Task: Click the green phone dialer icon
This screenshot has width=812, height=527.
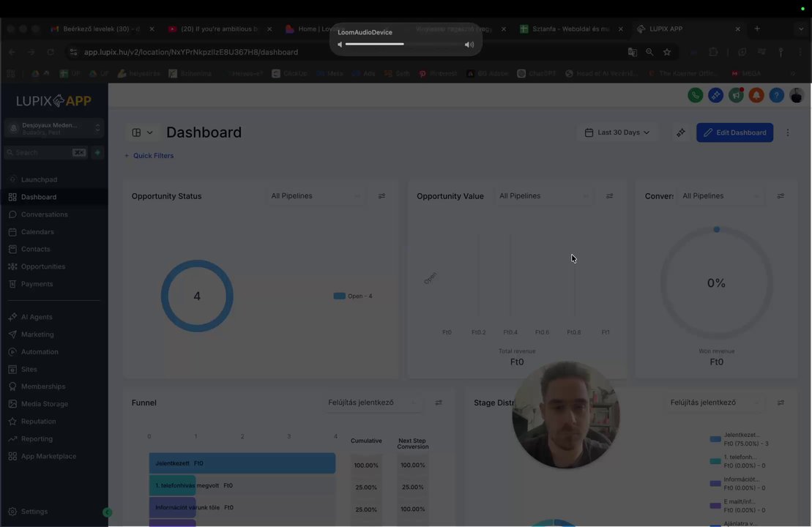Action: tap(695, 95)
